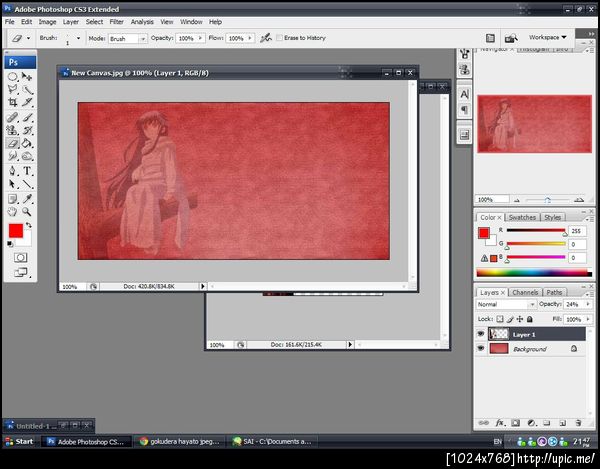
Task: Toggle lock all
Action: [x=530, y=319]
